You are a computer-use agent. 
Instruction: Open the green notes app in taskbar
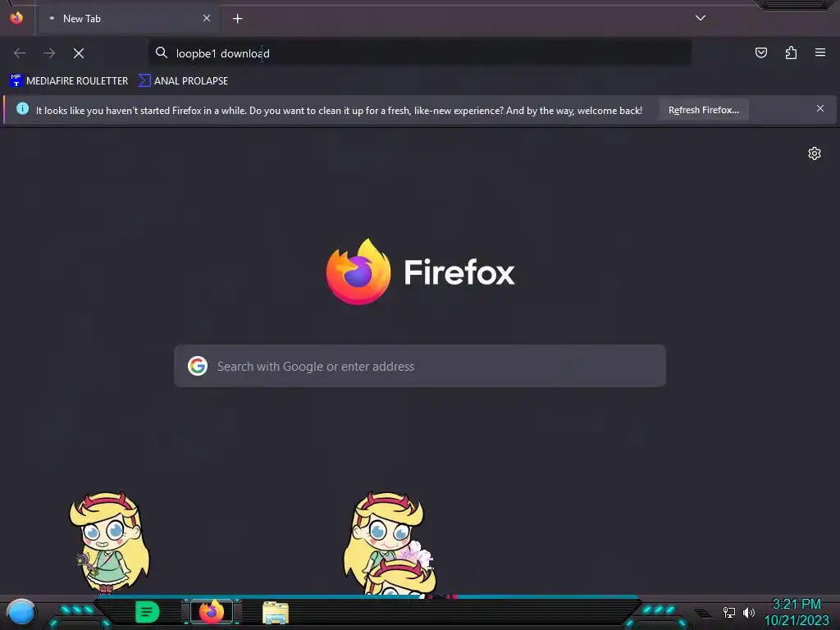pos(148,612)
